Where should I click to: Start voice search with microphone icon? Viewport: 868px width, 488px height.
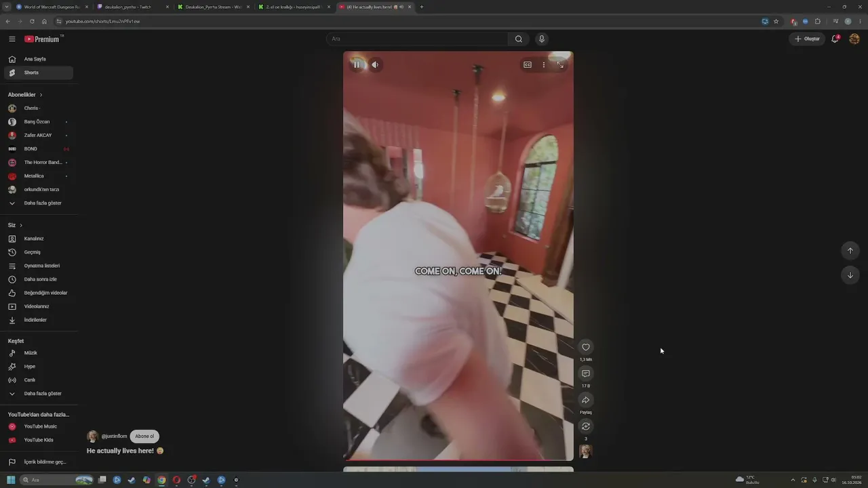(x=541, y=39)
